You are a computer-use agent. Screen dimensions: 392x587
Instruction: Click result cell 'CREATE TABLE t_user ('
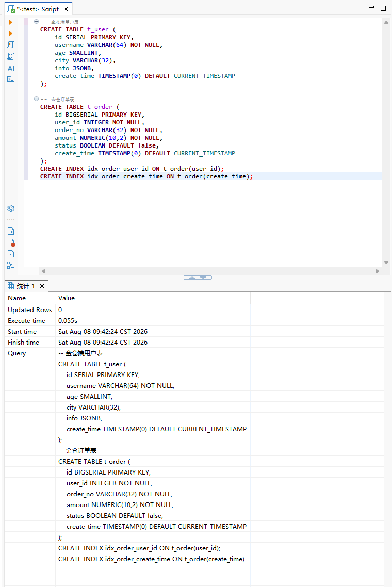point(92,364)
